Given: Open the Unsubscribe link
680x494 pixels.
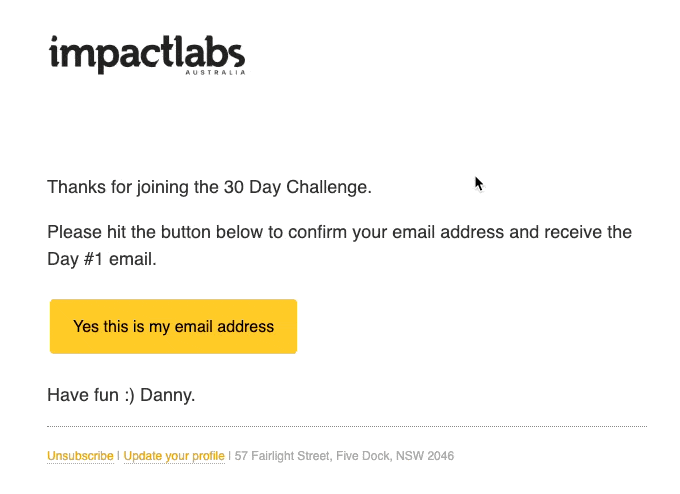Looking at the screenshot, I should [80, 456].
